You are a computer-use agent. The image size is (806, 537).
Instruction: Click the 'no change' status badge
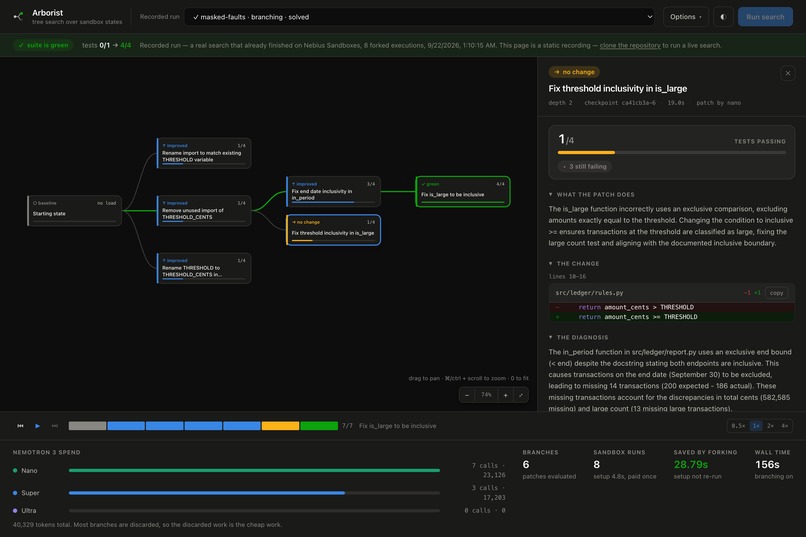(x=574, y=72)
